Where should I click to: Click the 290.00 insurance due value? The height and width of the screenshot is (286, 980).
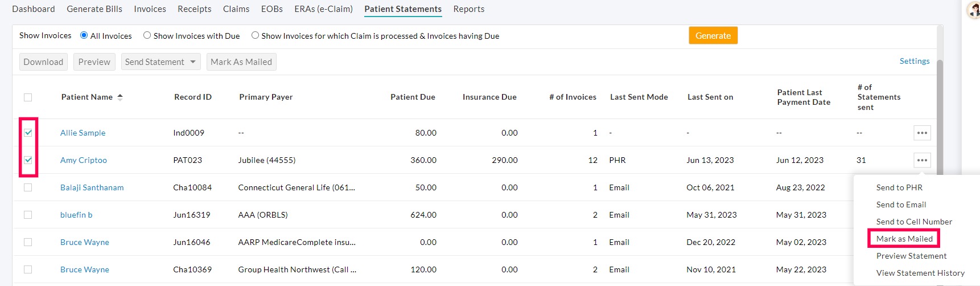pos(505,160)
